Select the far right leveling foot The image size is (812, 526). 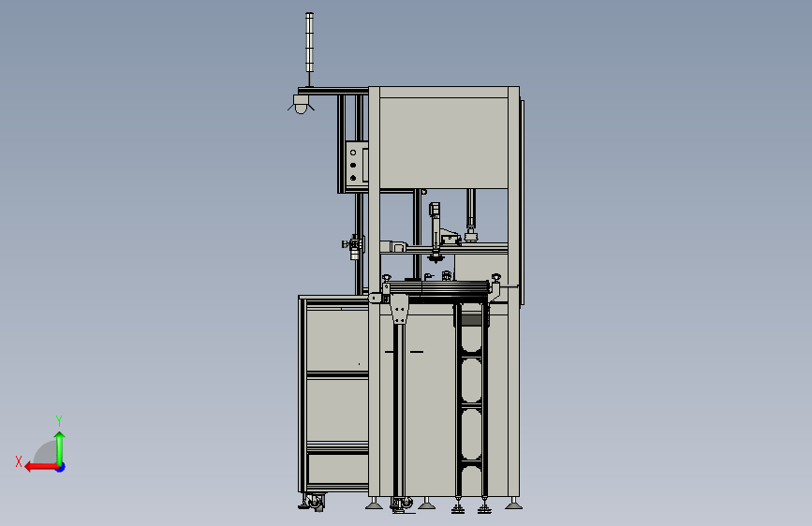pos(513,504)
